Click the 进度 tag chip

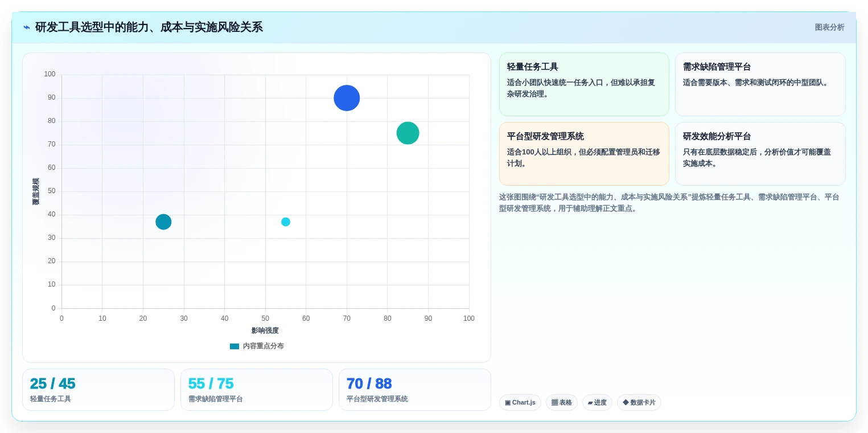coord(597,403)
